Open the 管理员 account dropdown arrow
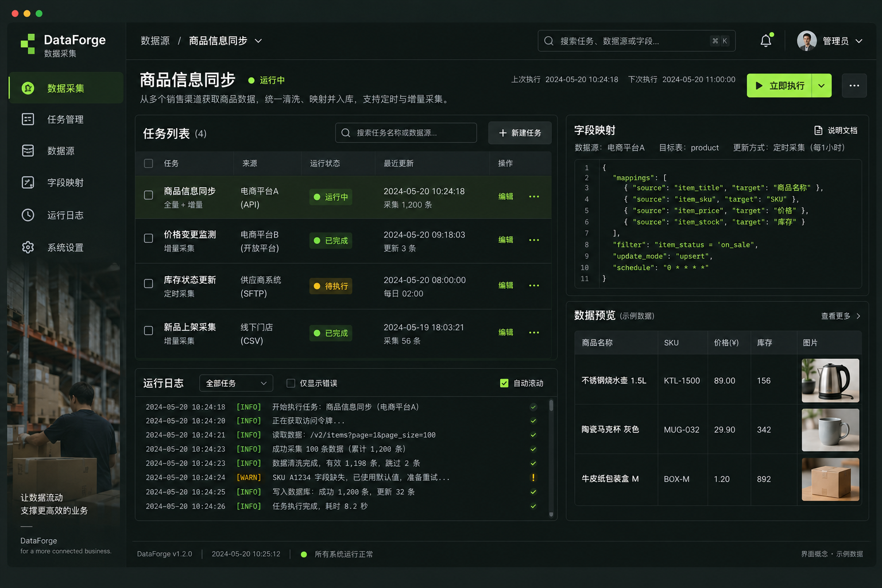 pos(859,41)
